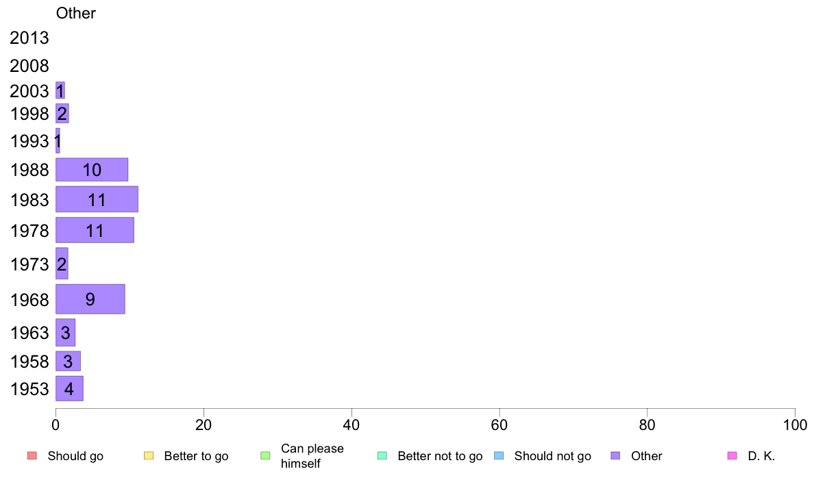This screenshot has width=814, height=504.
Task: Select the 1988 bar showing 10
Action: 92,170
